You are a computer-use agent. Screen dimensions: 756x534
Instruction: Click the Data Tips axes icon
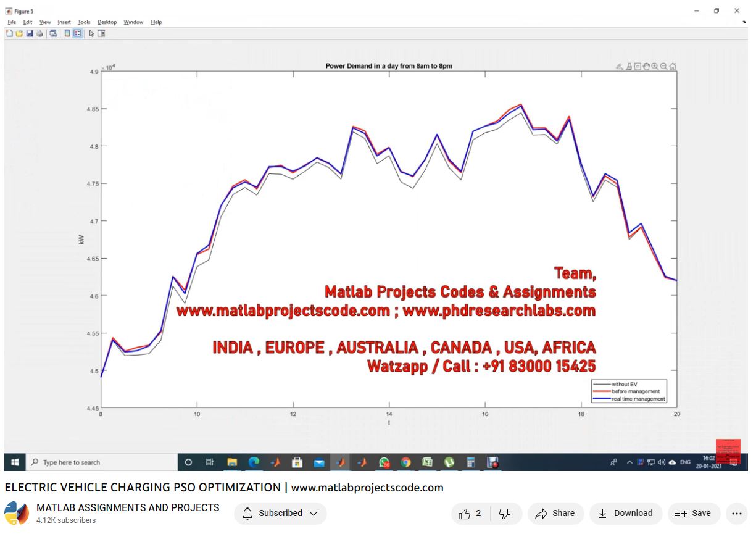[x=638, y=67]
